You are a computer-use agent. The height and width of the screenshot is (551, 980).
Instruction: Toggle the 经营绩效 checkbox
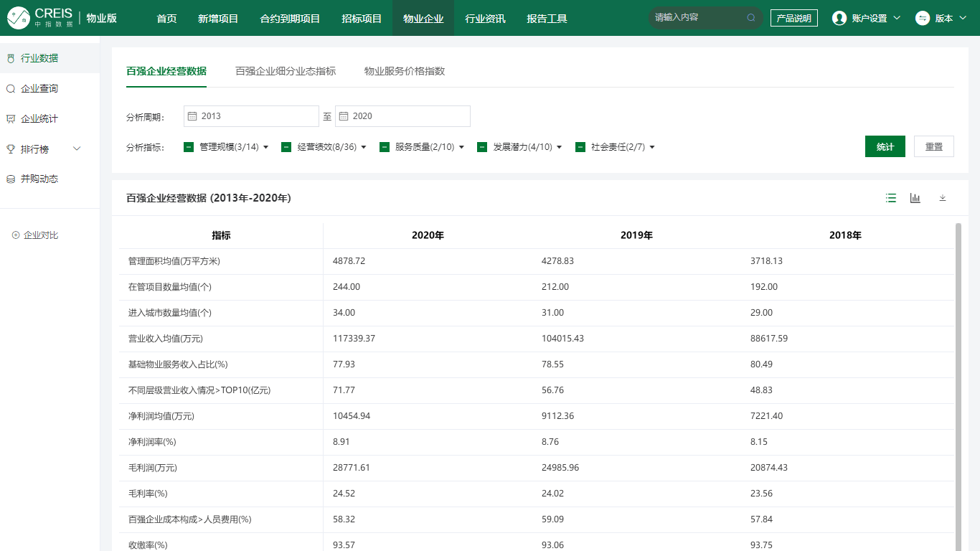tap(286, 147)
